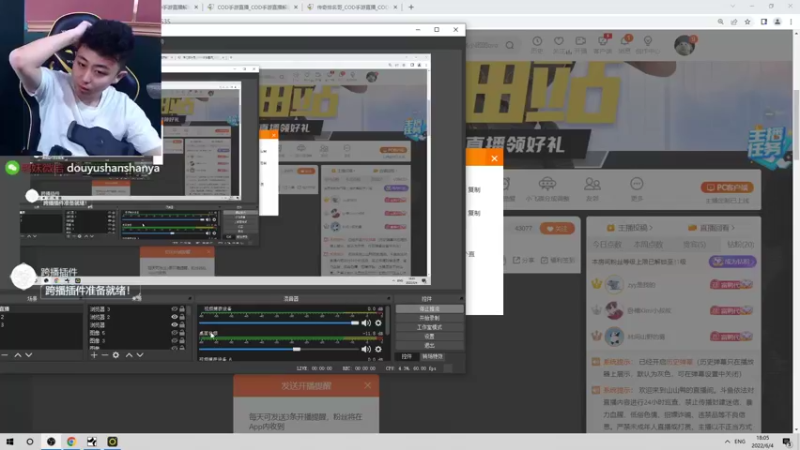Pop out the sources dock panel
800x450 pixels.
click(190, 298)
